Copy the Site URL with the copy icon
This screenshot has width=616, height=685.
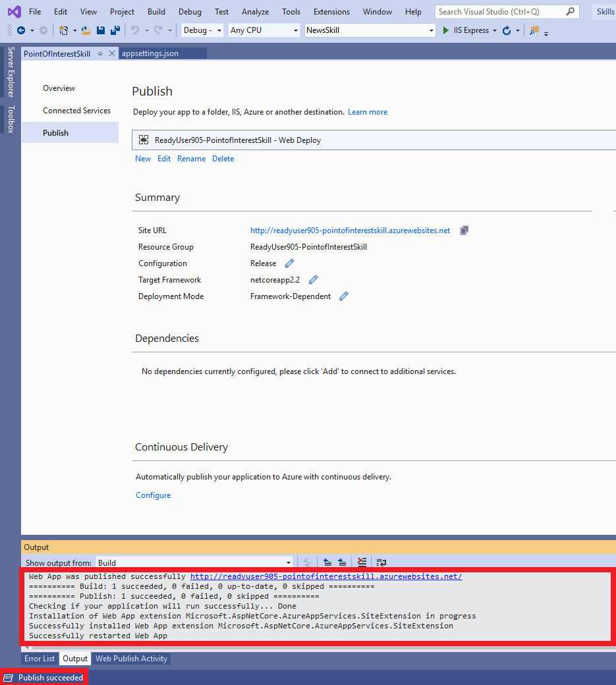tap(464, 231)
